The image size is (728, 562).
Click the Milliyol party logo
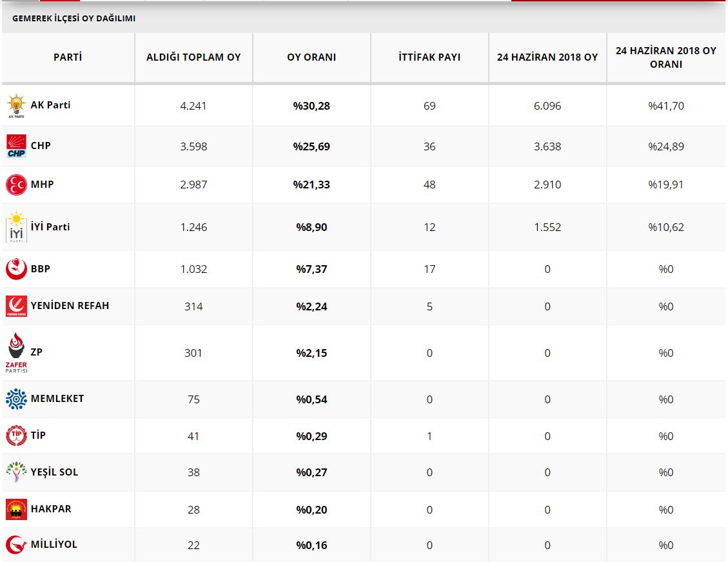(16, 545)
